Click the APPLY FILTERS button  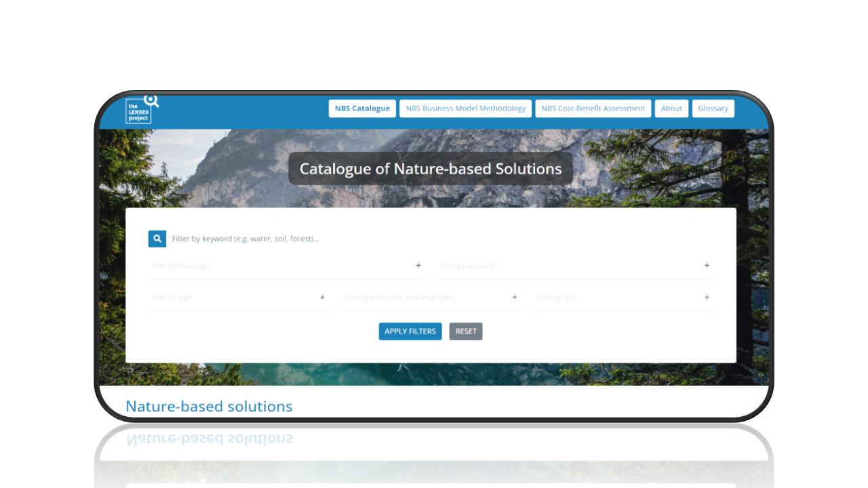click(410, 331)
